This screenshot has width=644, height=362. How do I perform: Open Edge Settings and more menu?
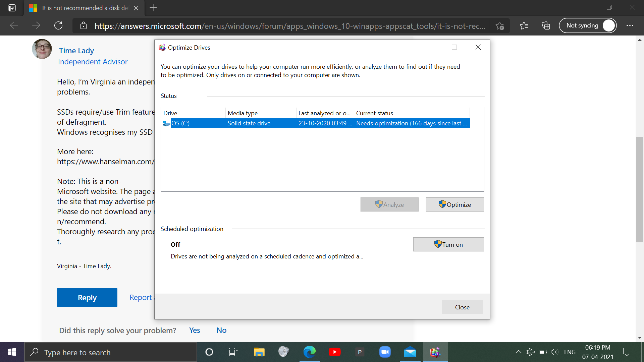630,25
